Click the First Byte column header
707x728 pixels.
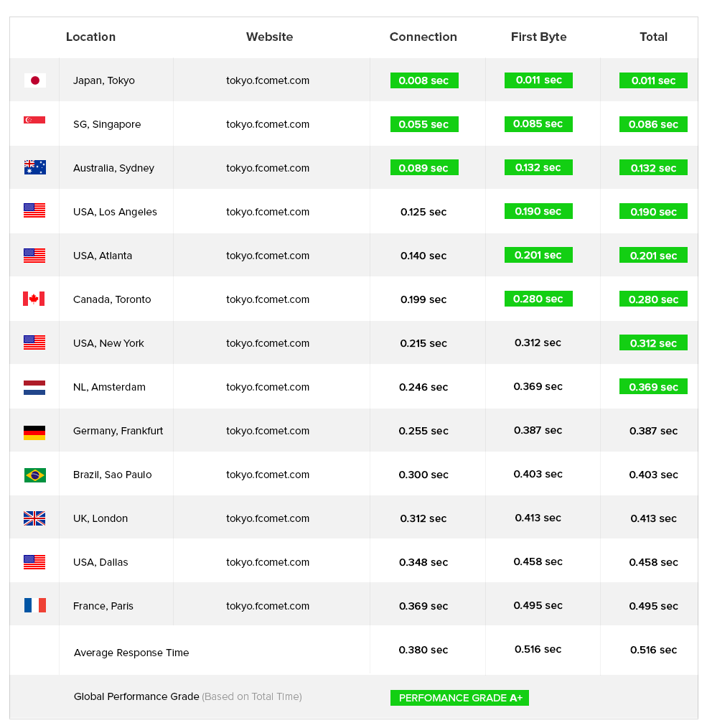click(x=538, y=37)
